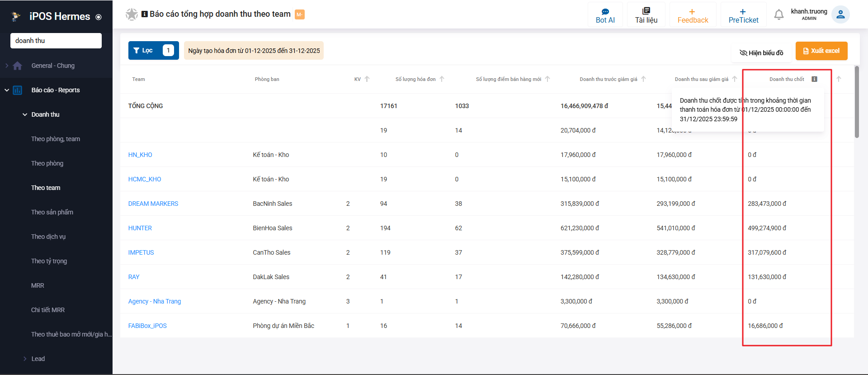Toggle Hiện biểu đồ chart visibility
868x375 pixels.
tap(761, 53)
